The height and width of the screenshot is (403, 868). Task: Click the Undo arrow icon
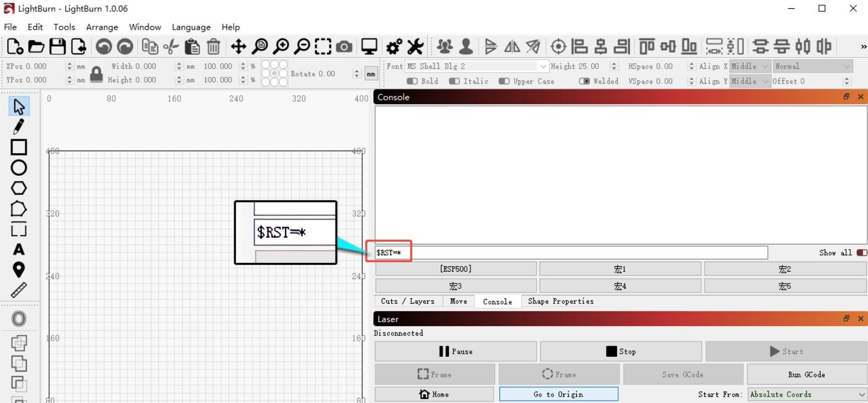(104, 46)
